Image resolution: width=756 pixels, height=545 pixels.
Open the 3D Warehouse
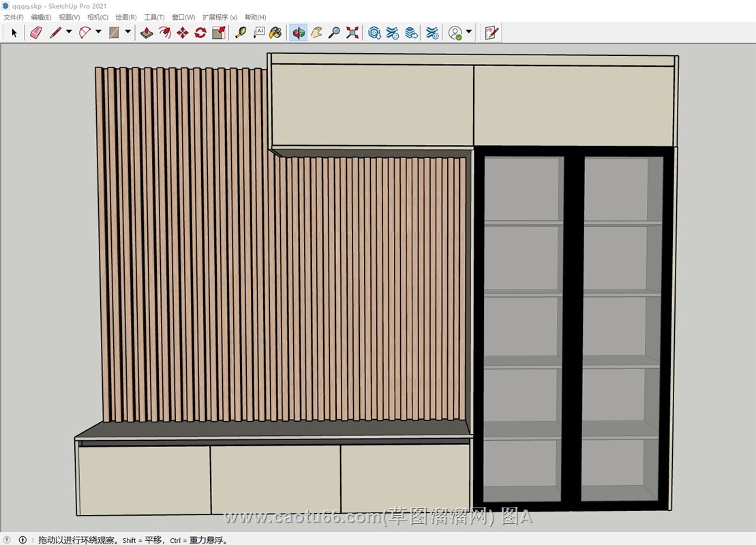click(374, 32)
